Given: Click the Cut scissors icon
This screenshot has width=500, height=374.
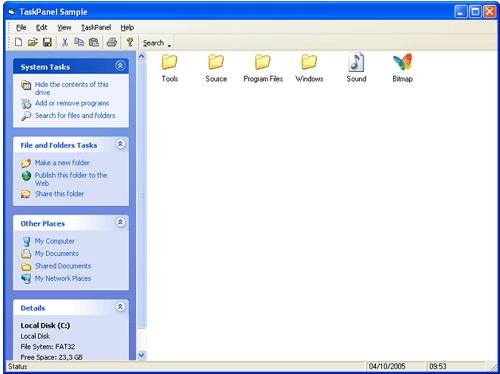Looking at the screenshot, I should [x=65, y=42].
